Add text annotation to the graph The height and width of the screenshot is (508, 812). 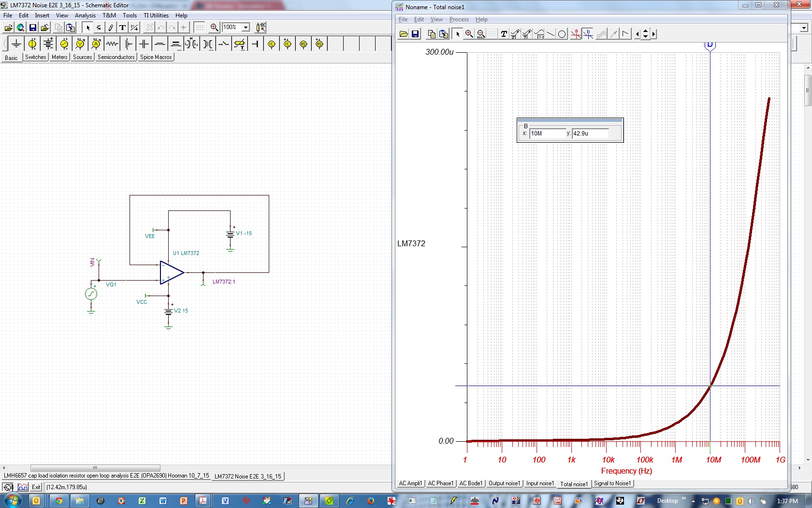(x=504, y=34)
